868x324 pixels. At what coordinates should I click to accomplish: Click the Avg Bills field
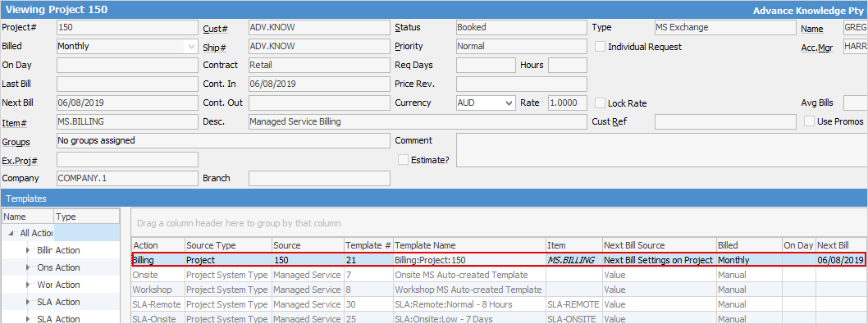tap(855, 103)
